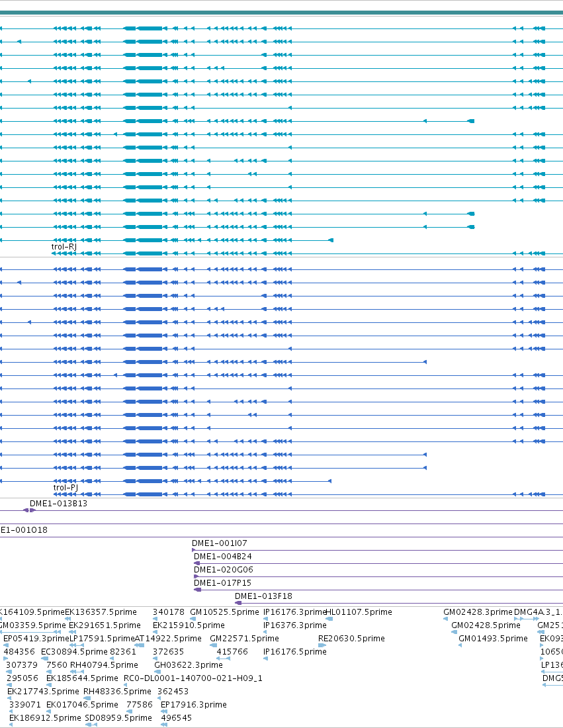Select the EK185644.5prime EST label
This screenshot has height=728, width=563.
(82, 678)
